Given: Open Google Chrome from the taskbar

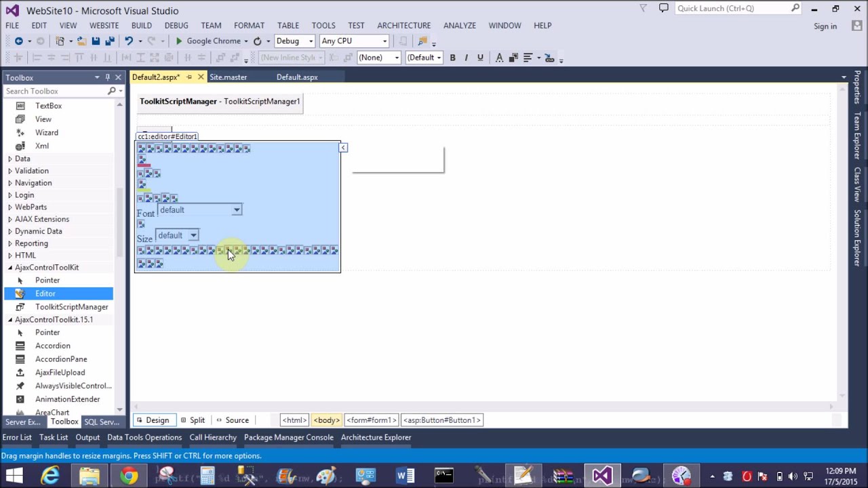Looking at the screenshot, I should (128, 476).
